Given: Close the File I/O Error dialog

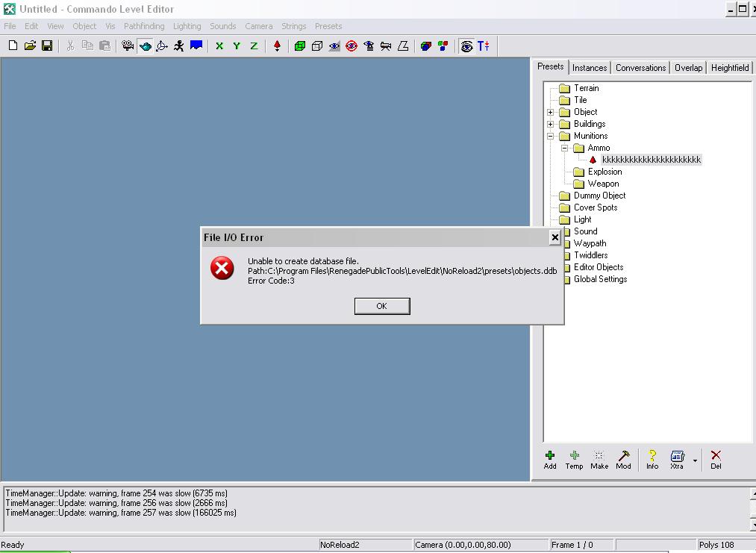Looking at the screenshot, I should pyautogui.click(x=554, y=237).
